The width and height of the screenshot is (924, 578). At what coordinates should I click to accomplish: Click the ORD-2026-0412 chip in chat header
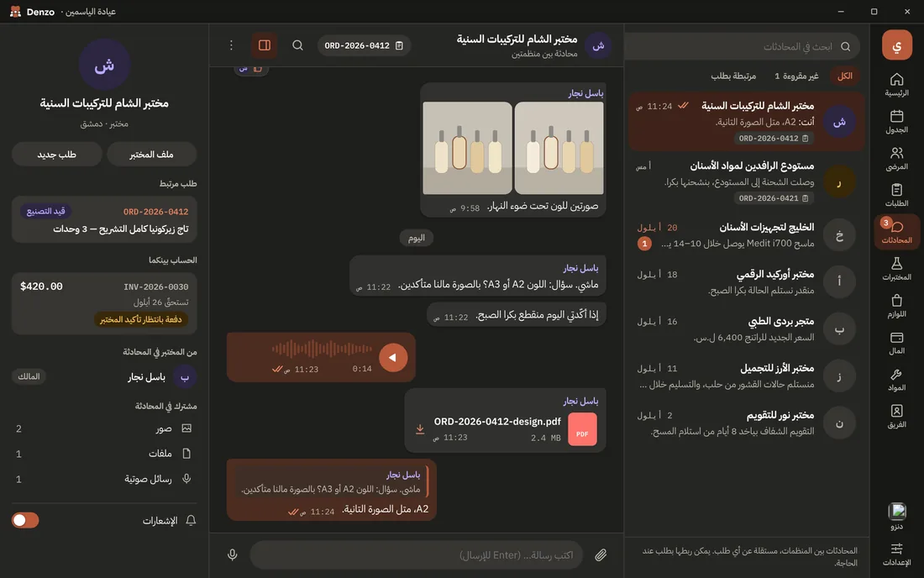[x=364, y=45]
